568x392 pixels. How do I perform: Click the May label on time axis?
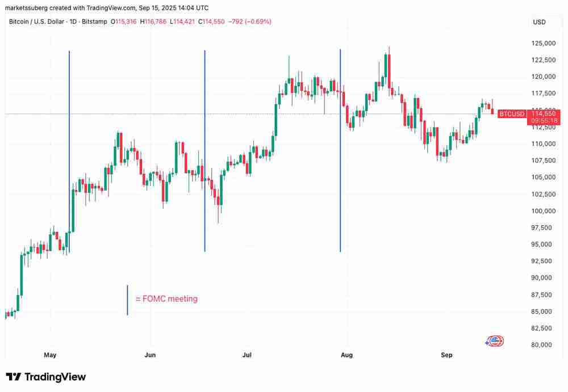tap(50, 355)
